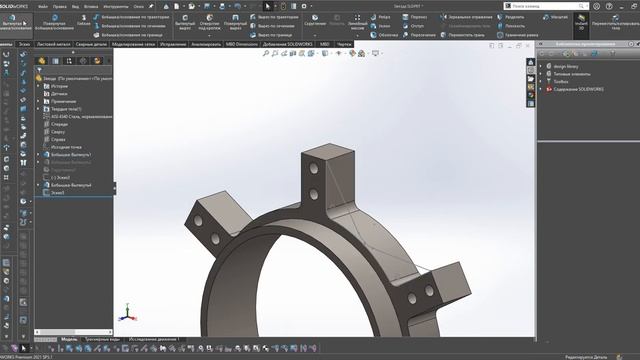Open the Инструменты menu
The image size is (640, 360).
116,7
